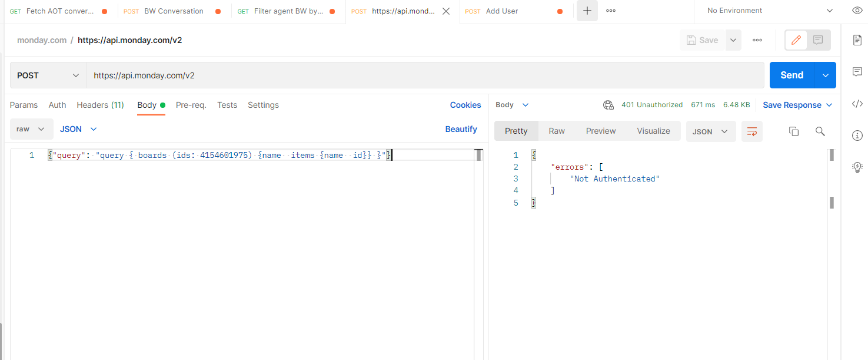Select the request Body tab
868x360 pixels.
tap(151, 105)
